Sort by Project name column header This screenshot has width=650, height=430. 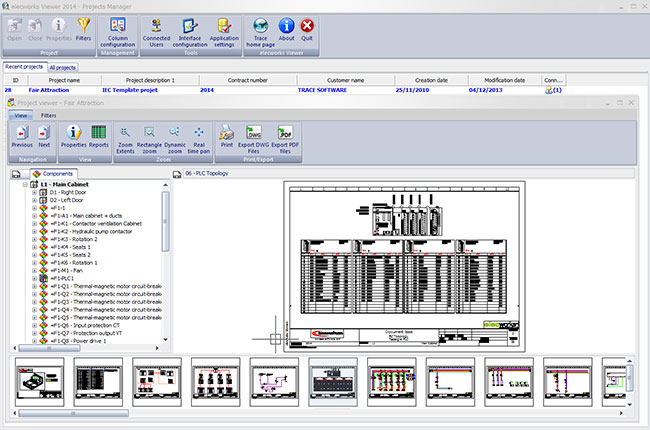pos(64,80)
